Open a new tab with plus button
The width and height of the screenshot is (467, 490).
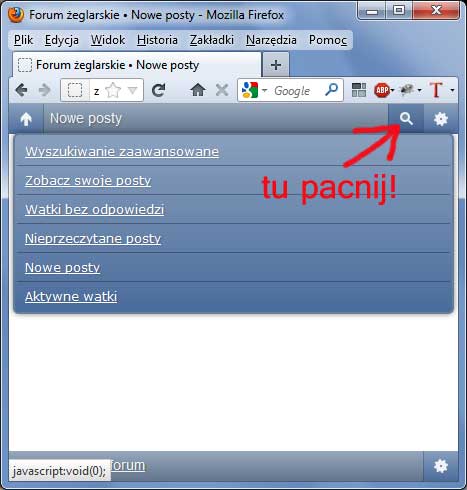(276, 65)
